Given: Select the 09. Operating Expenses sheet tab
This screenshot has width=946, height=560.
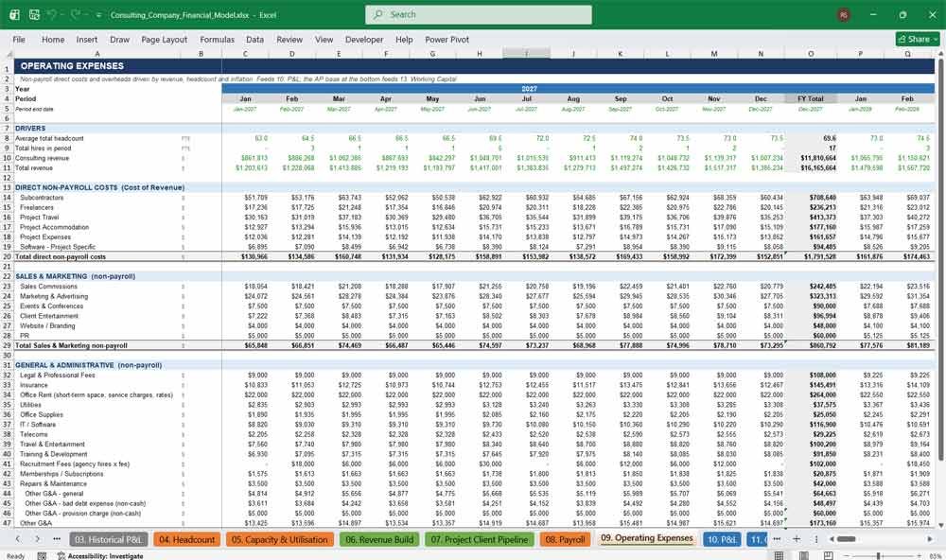Looking at the screenshot, I should 647,538.
